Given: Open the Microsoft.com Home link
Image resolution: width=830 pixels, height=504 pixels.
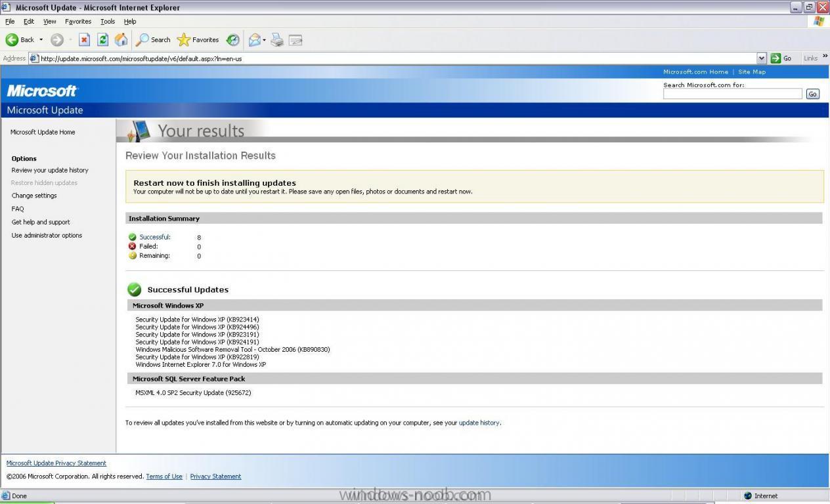Looking at the screenshot, I should point(695,72).
